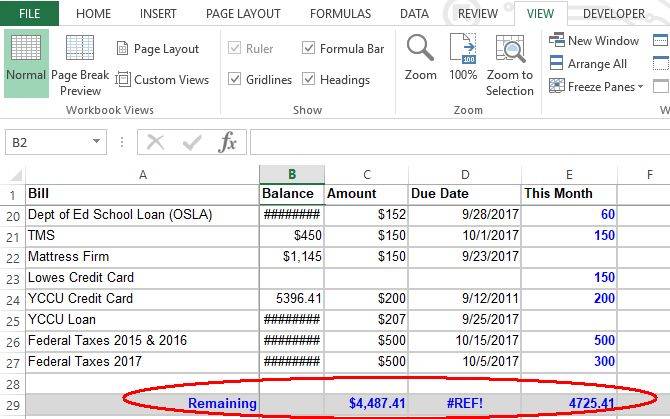This screenshot has width=670, height=419.
Task: Select row 24 header
Action: click(13, 300)
